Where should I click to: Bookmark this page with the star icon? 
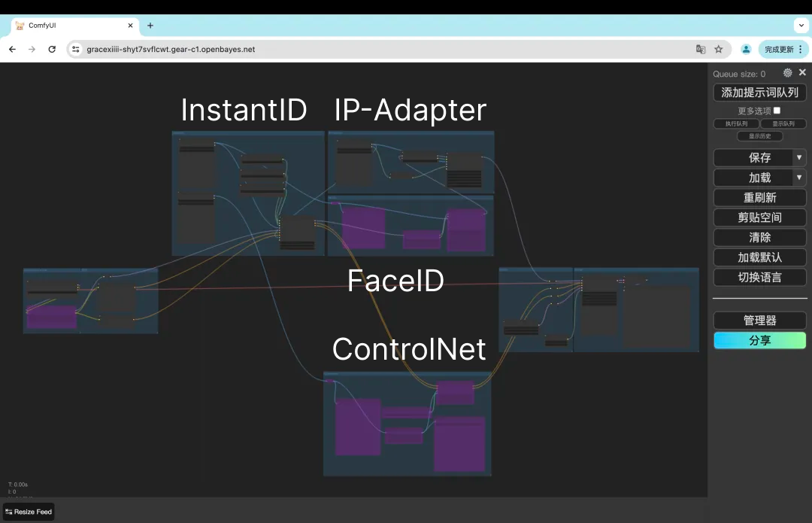point(718,49)
